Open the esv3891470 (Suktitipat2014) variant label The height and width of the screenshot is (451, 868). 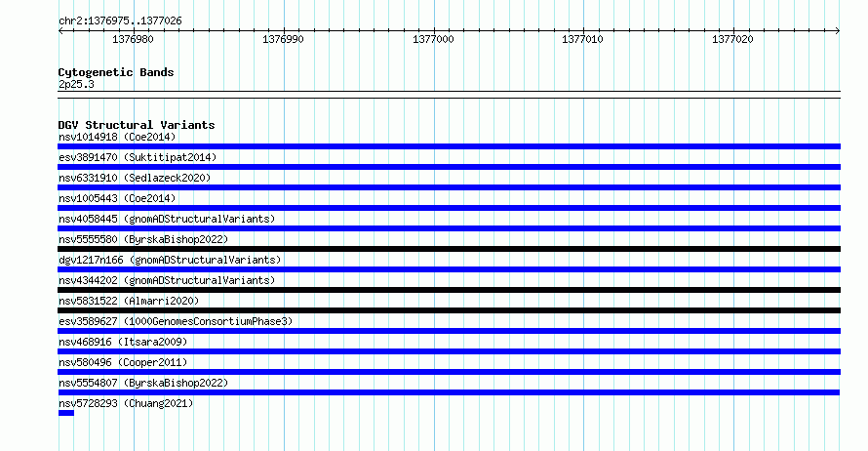click(x=138, y=157)
